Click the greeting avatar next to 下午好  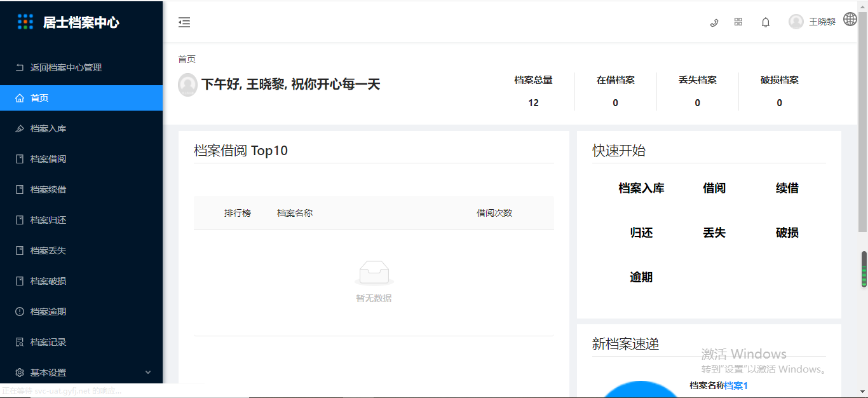[187, 85]
